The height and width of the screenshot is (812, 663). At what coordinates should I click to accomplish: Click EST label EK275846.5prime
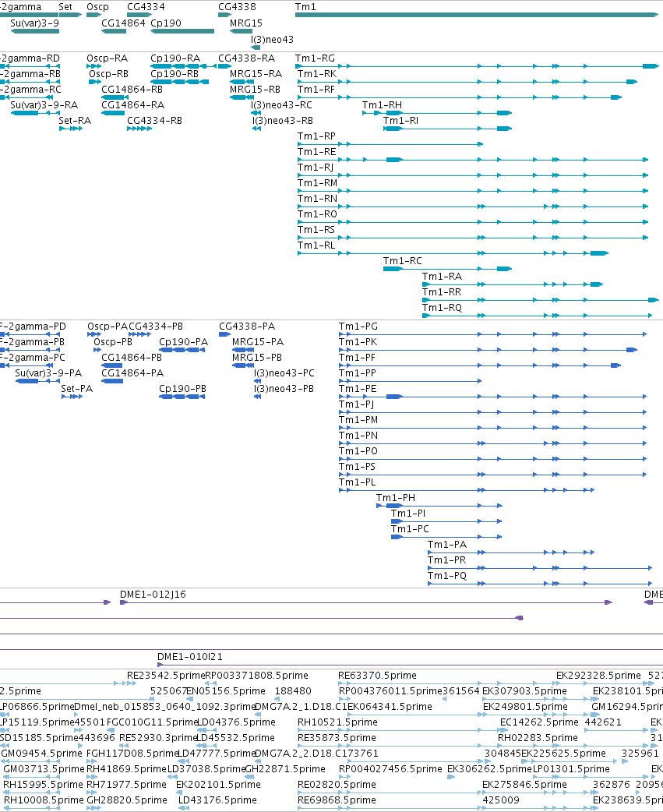525,784
